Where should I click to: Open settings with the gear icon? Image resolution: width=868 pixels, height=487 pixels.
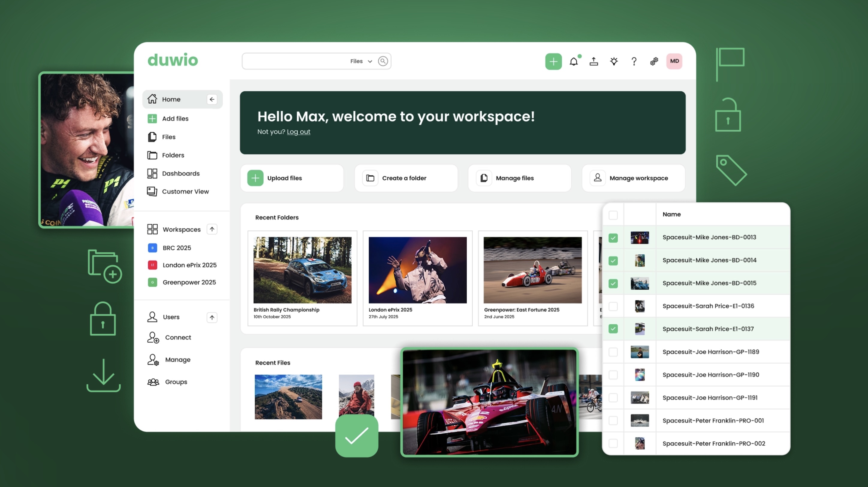coord(654,61)
